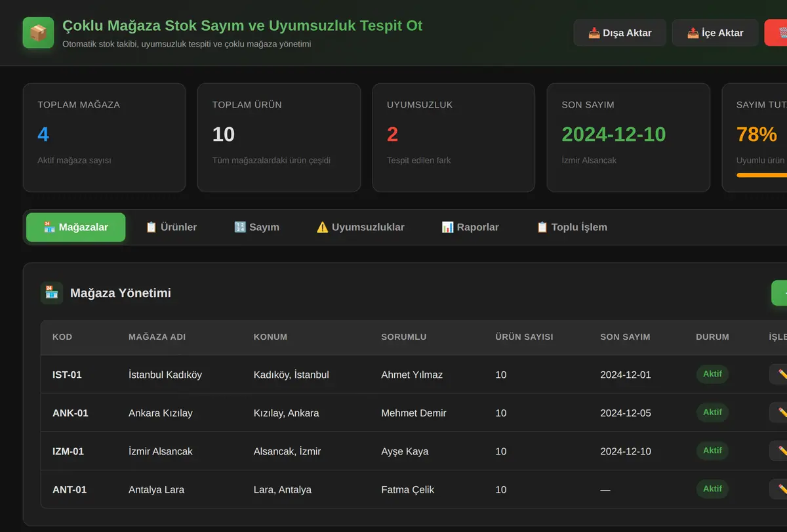
Task: Edit the IZM-01 store with pencil icon
Action: 778,451
